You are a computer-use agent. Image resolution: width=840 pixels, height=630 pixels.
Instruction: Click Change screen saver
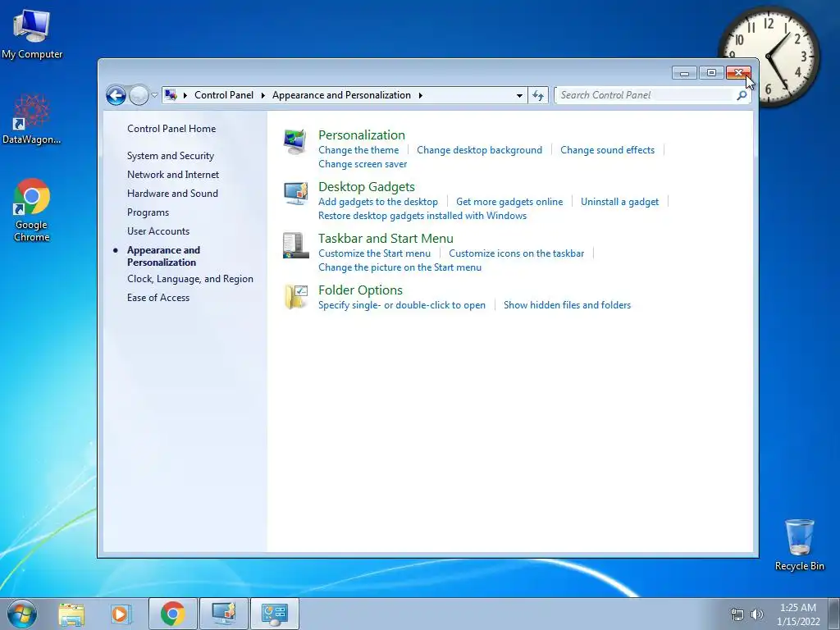363,164
